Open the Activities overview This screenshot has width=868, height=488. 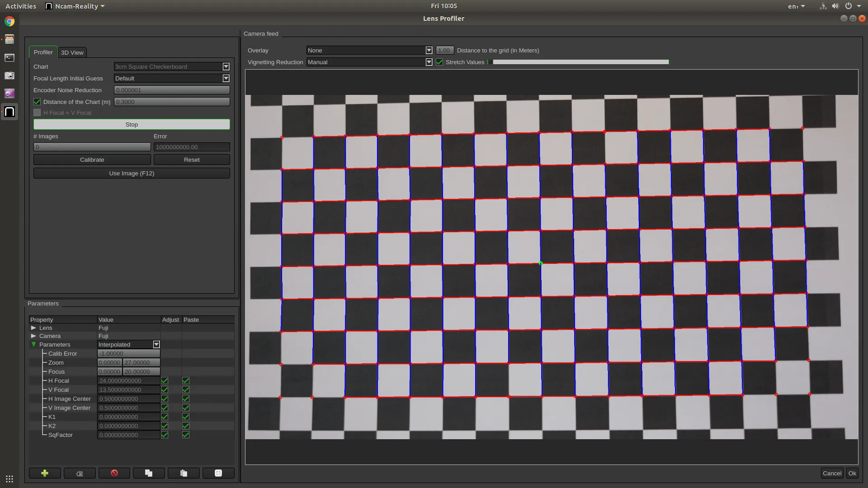point(21,6)
